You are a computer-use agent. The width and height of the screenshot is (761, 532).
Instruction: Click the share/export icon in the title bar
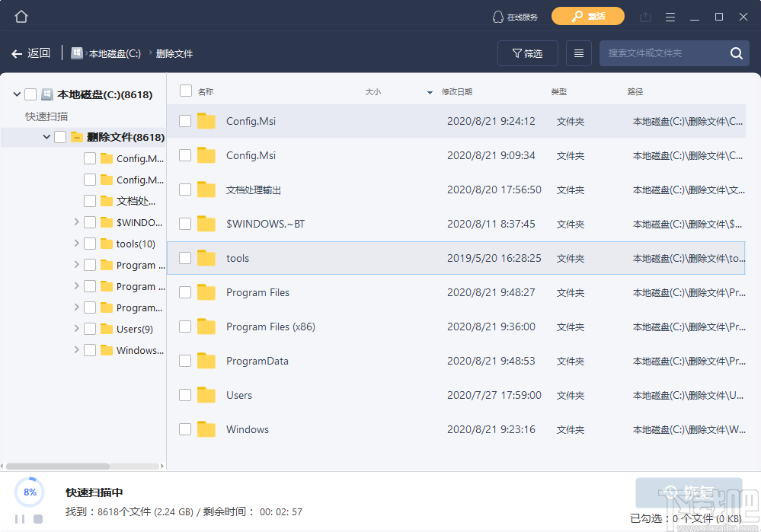coord(645,17)
